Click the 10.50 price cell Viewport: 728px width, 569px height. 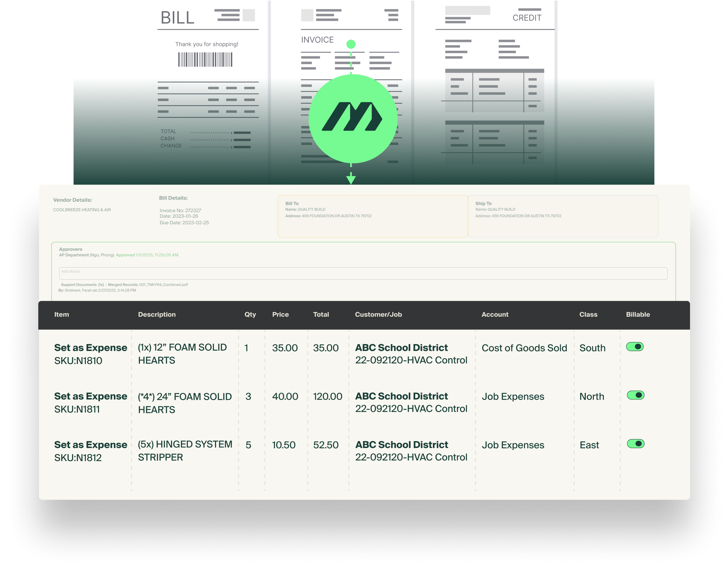(x=284, y=445)
